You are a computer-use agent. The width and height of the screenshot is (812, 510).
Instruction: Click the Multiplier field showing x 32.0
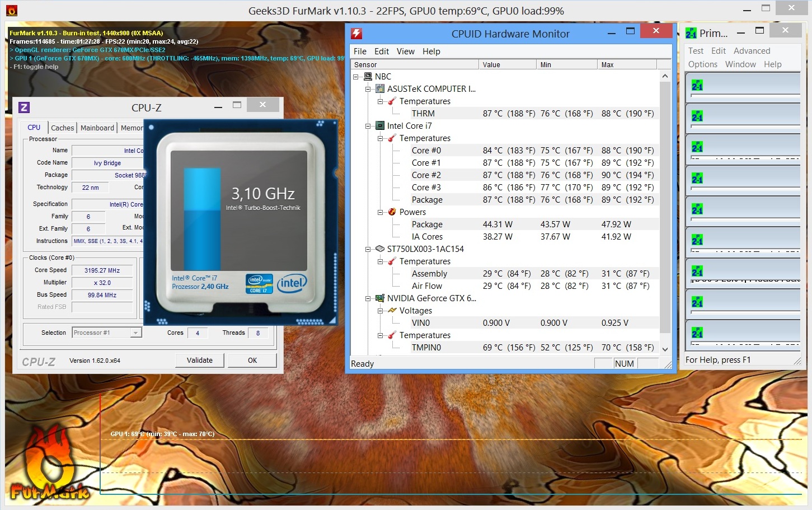102,283
